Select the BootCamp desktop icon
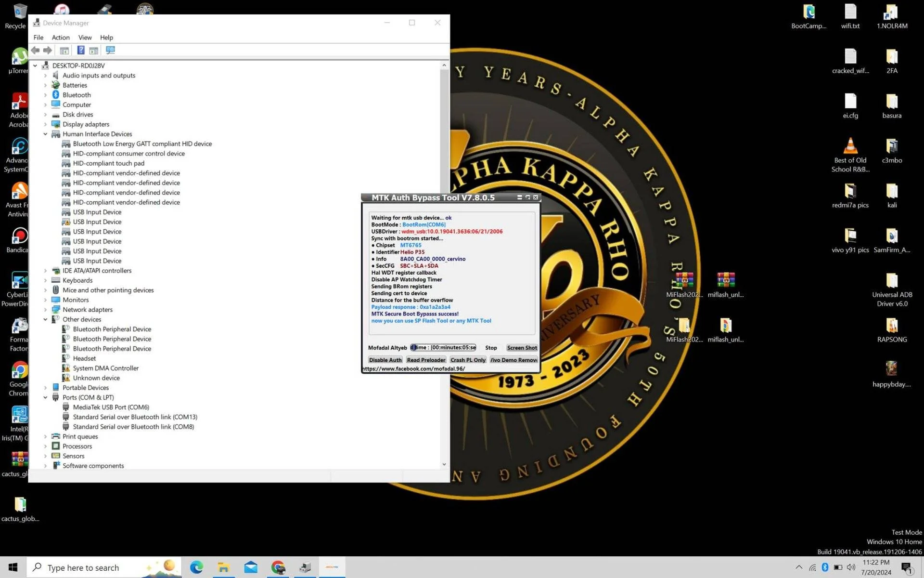This screenshot has width=924, height=578. (809, 17)
